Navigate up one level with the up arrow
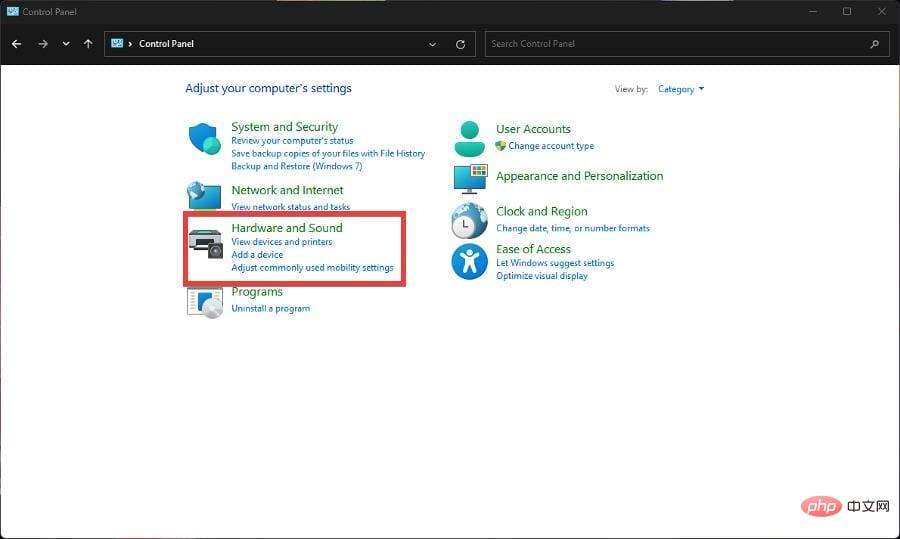The width and height of the screenshot is (900, 539). pyautogui.click(x=88, y=44)
